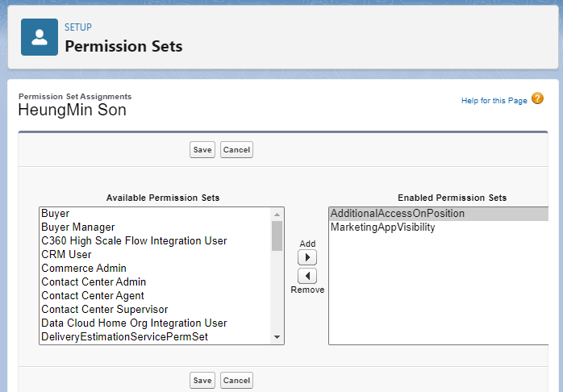Select Commerce Admin permission set
Image resolution: width=563 pixels, height=392 pixels.
(84, 269)
